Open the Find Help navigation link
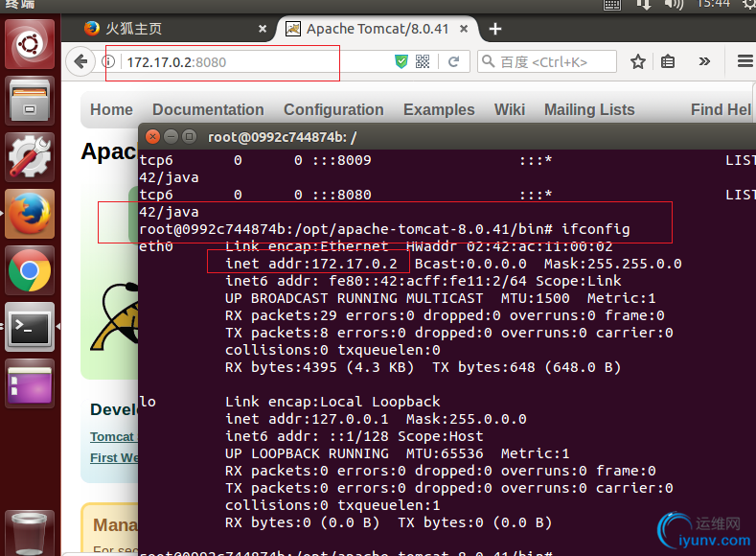The width and height of the screenshot is (756, 556). point(722,110)
